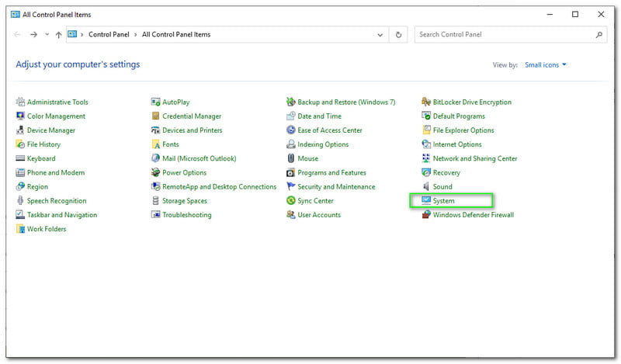The width and height of the screenshot is (621, 364).
Task: Open the address bar history dropdown arrow
Action: (x=380, y=35)
